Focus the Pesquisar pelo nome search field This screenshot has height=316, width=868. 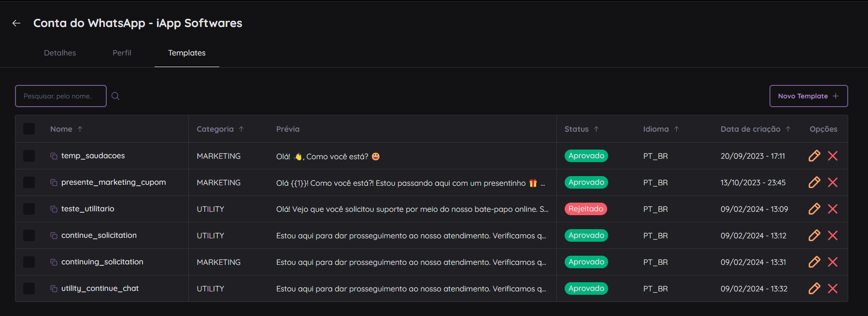tap(61, 96)
